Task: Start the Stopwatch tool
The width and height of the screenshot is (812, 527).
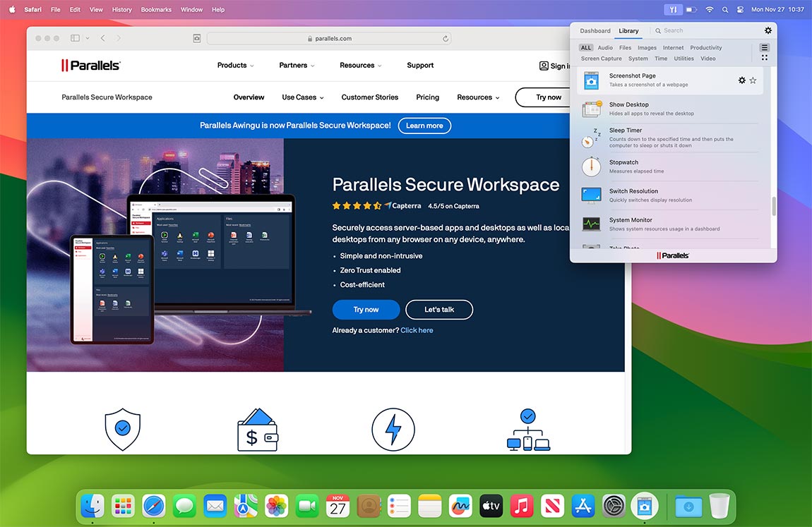Action: coord(623,162)
